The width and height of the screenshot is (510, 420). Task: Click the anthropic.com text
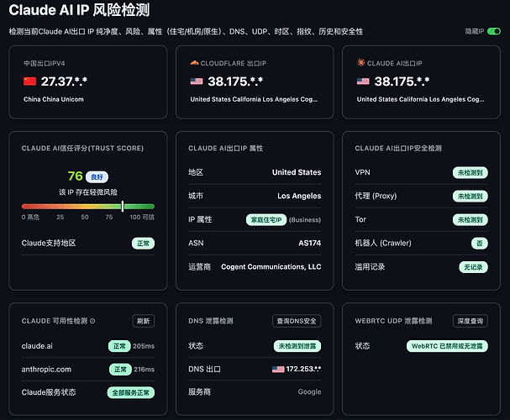coord(46,370)
